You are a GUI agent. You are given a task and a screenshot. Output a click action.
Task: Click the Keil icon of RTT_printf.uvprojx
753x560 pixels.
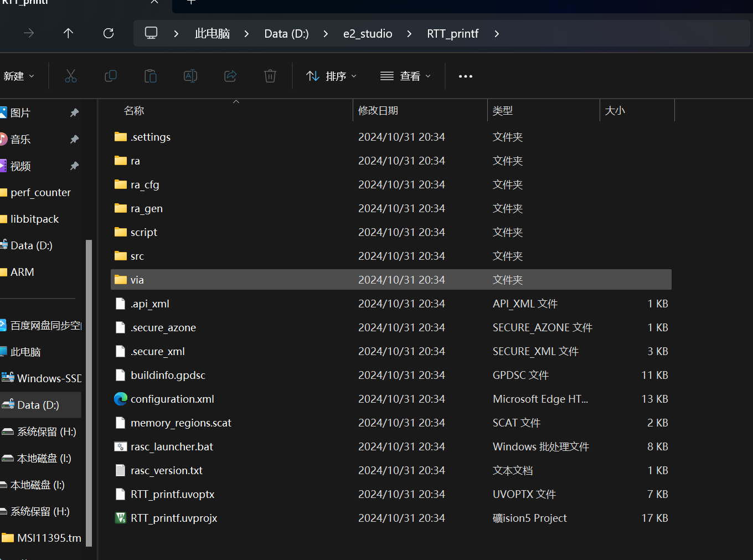click(120, 518)
